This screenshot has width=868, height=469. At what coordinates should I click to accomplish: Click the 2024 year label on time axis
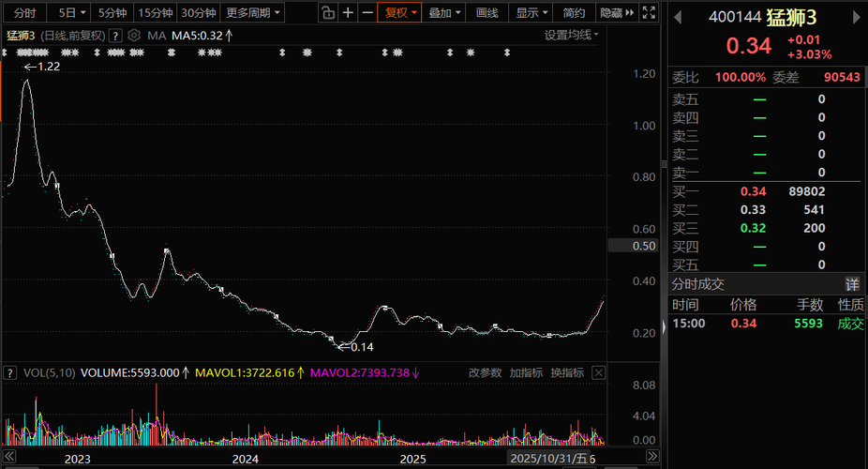click(x=246, y=459)
